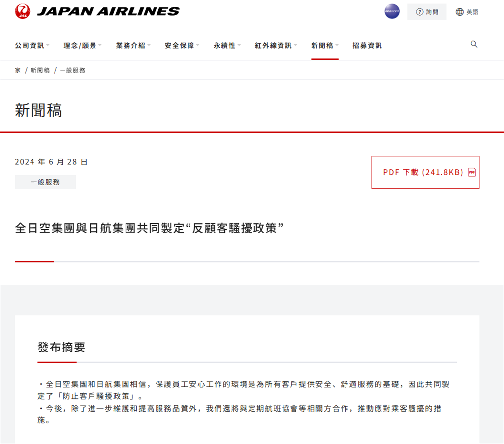Open 新聞稿 breadcrumb link

[x=40, y=70]
